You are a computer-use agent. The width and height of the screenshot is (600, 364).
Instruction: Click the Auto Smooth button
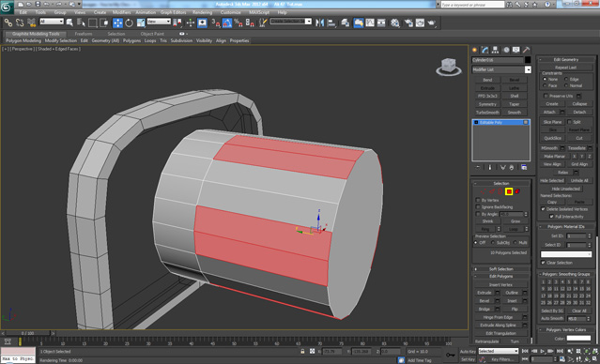(552, 319)
